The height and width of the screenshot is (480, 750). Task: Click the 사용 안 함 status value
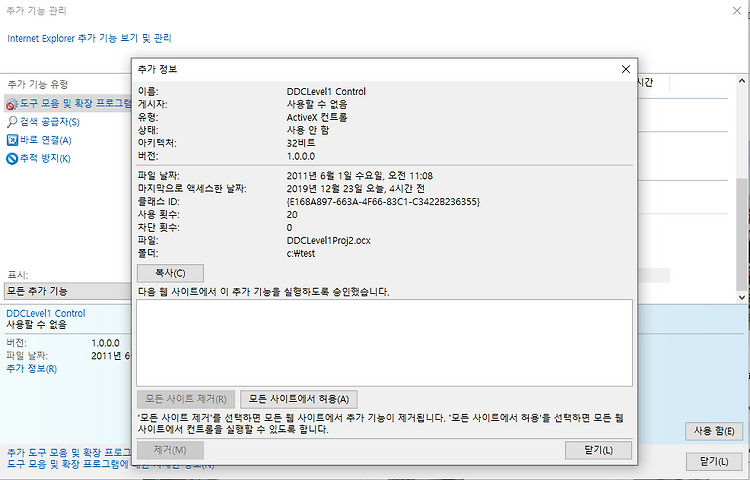click(308, 130)
